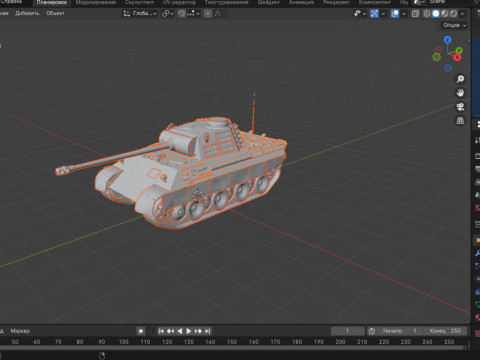This screenshot has width=480, height=360.
Task: Click the transform orientation axes icon
Action: (x=126, y=13)
